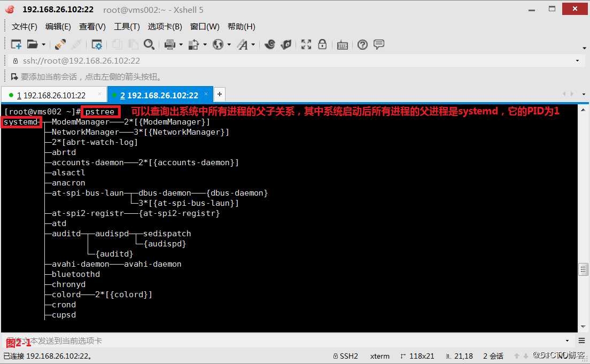Click the Paste toolbar icon
Screen dimensions: 590x364
[133, 44]
